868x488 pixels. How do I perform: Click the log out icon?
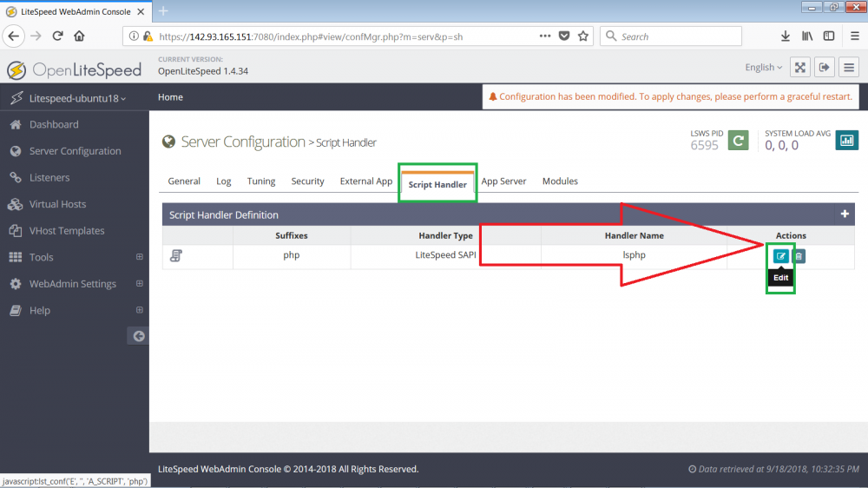click(x=825, y=68)
